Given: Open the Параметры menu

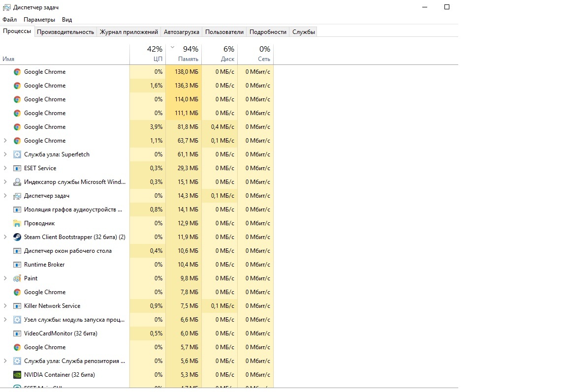Looking at the screenshot, I should [x=39, y=20].
